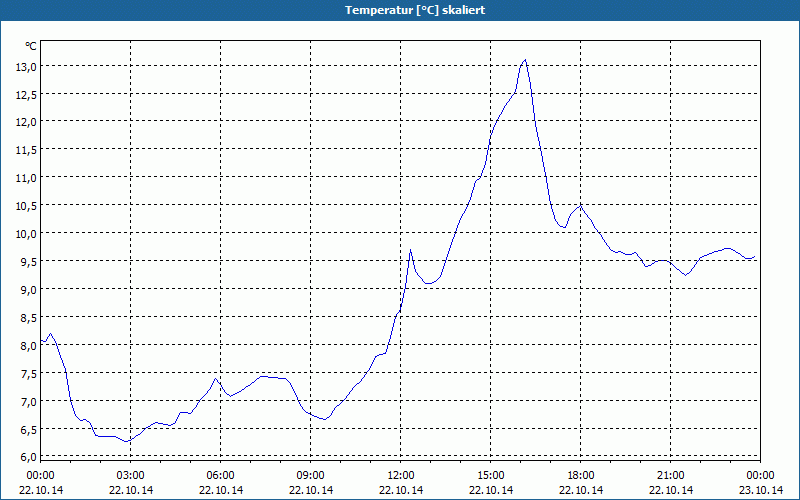The width and height of the screenshot is (800, 500).
Task: Select the '21:00' x-axis time label
Action: (x=670, y=476)
